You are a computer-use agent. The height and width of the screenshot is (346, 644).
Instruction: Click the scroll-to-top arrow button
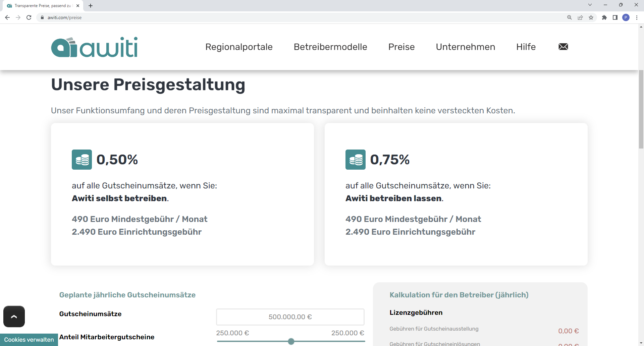(x=14, y=316)
